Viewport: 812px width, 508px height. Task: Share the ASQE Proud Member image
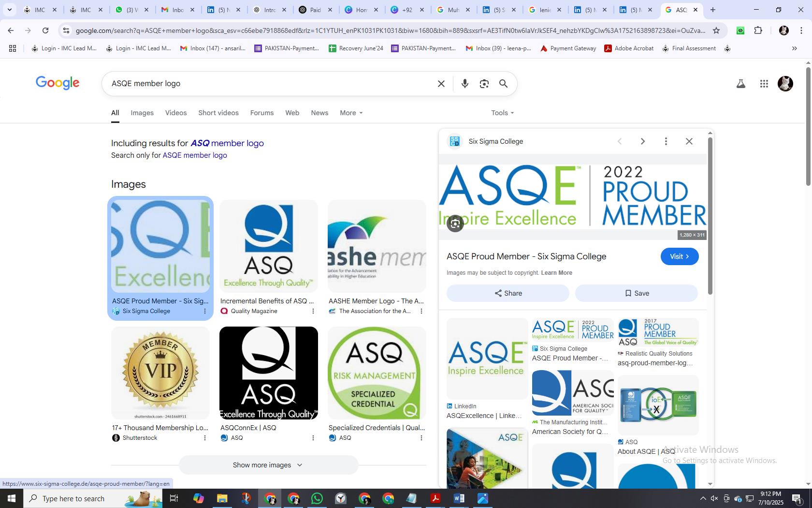(x=507, y=293)
